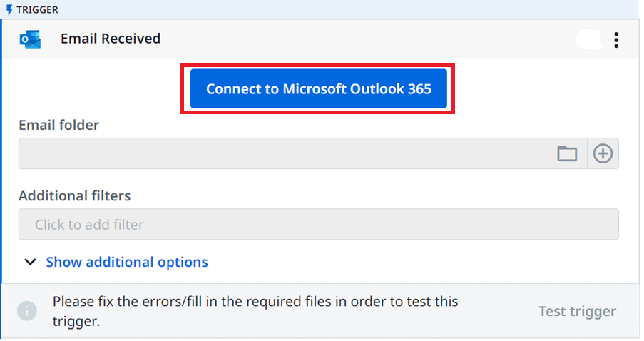Image resolution: width=644 pixels, height=341 pixels.
Task: Click the disabled Test trigger button
Action: click(577, 311)
